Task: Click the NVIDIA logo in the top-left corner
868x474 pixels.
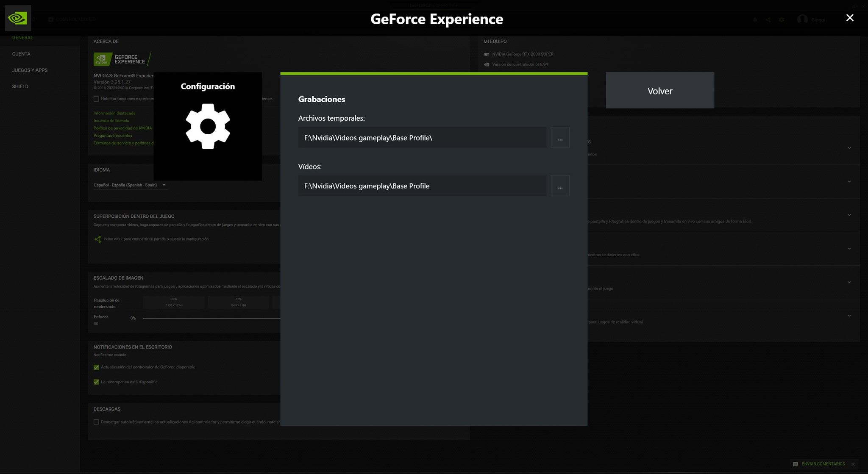Action: pyautogui.click(x=18, y=18)
